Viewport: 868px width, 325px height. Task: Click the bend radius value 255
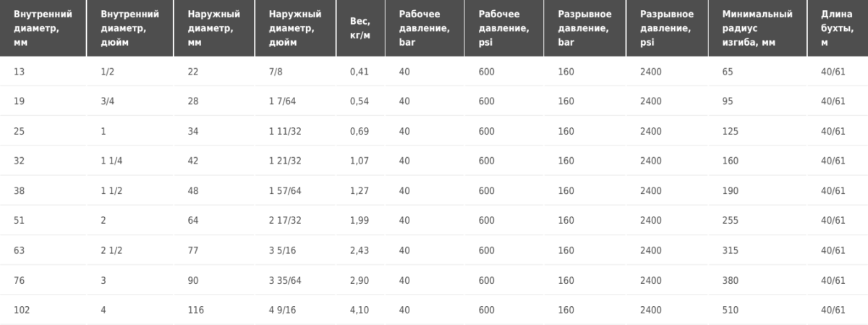pyautogui.click(x=730, y=221)
